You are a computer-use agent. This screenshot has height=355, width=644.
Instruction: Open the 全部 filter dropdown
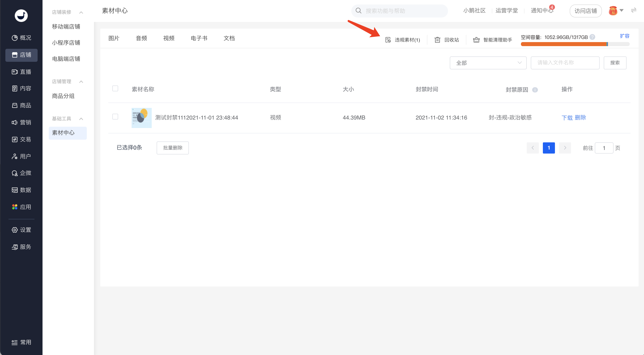point(488,63)
